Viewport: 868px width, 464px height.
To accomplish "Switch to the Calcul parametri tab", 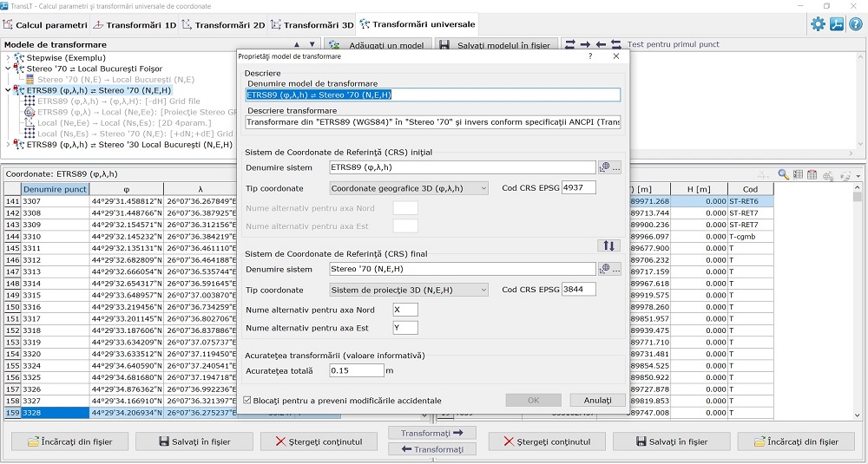I will [x=45, y=25].
